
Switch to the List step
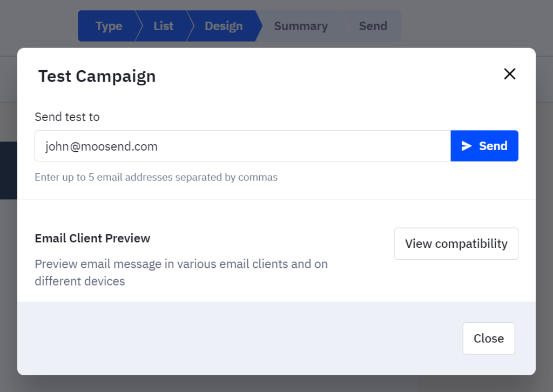163,26
